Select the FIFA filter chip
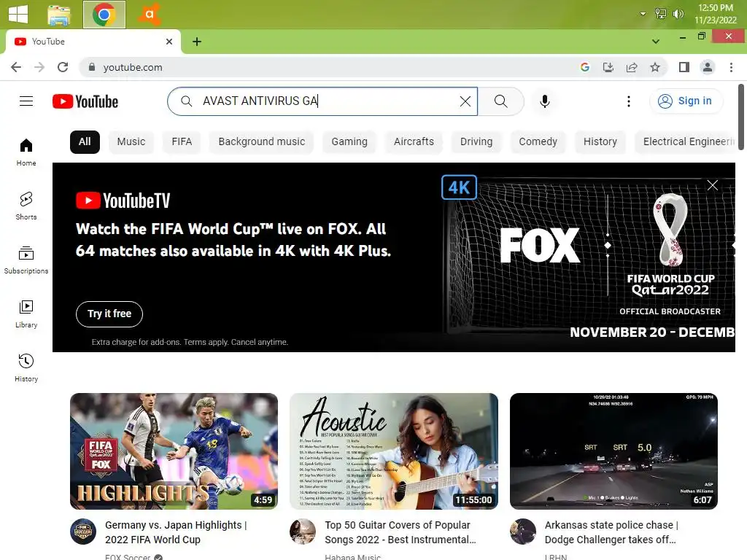The height and width of the screenshot is (560, 747). point(182,142)
